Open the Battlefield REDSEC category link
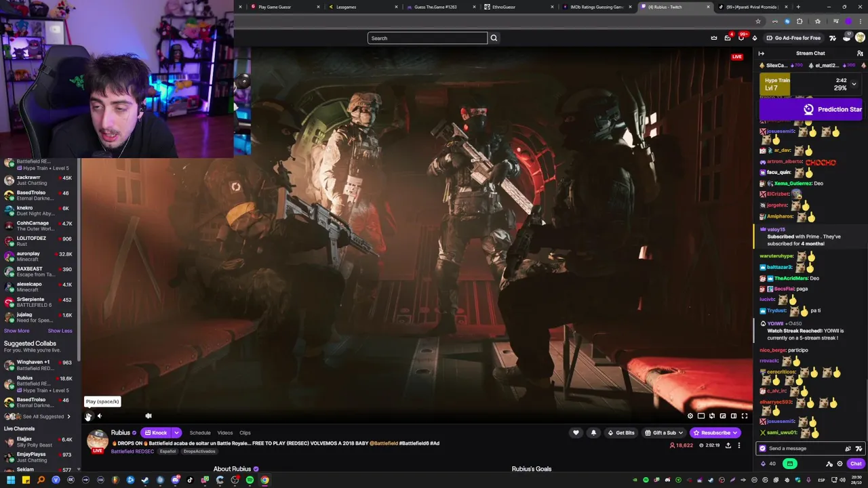 (x=132, y=451)
